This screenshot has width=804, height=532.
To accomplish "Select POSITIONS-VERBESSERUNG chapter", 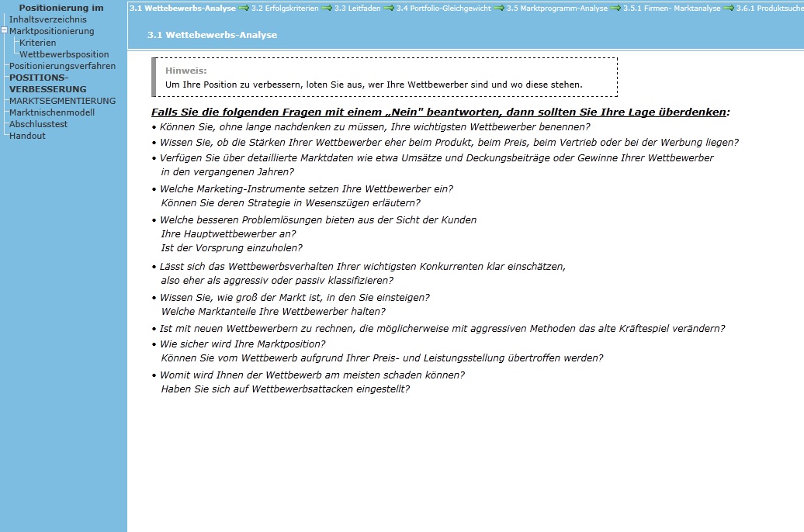I will [47, 83].
